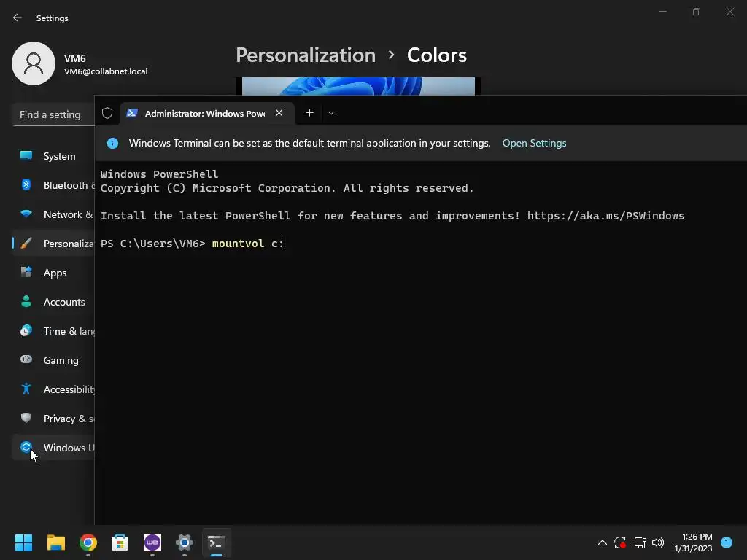Image resolution: width=747 pixels, height=560 pixels.
Task: Click the Time & language clock icon
Action: 26,330
